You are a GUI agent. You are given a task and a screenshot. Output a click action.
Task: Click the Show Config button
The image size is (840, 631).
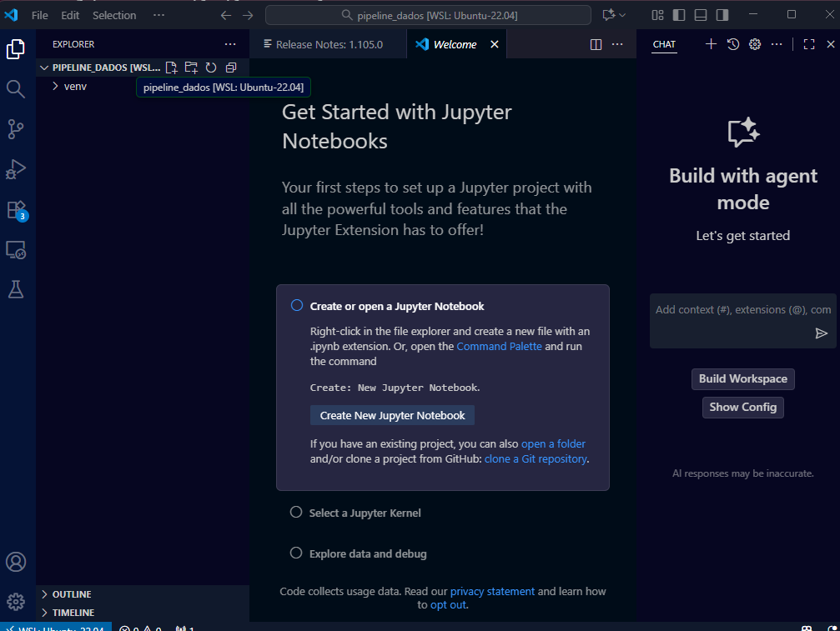[743, 408]
